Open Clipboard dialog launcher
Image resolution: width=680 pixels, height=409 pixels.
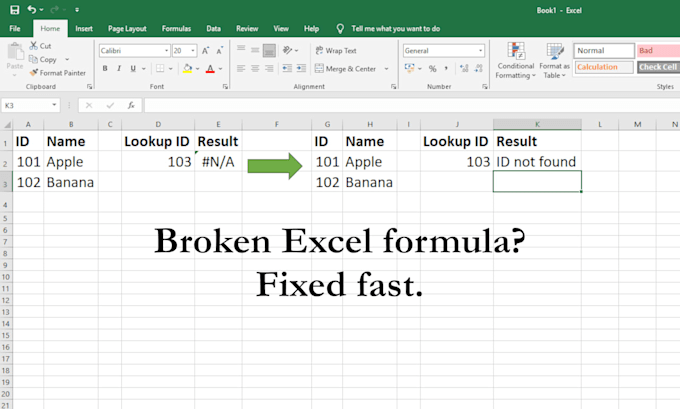(89, 87)
